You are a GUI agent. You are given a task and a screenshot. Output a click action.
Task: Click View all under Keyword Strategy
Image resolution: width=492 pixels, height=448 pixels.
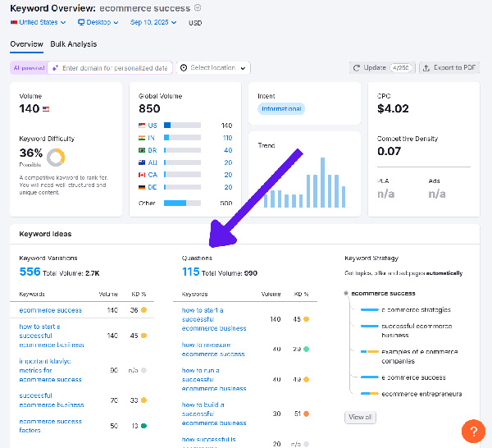(x=360, y=417)
